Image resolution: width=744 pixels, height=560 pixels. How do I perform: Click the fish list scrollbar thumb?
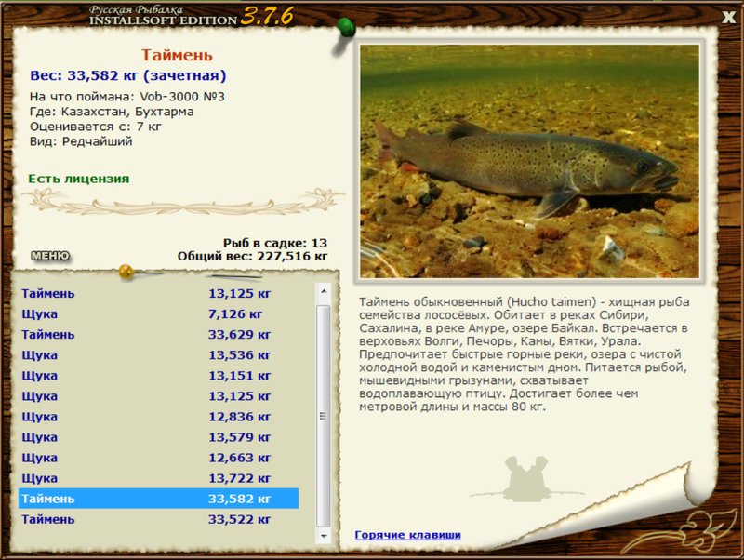coord(324,416)
